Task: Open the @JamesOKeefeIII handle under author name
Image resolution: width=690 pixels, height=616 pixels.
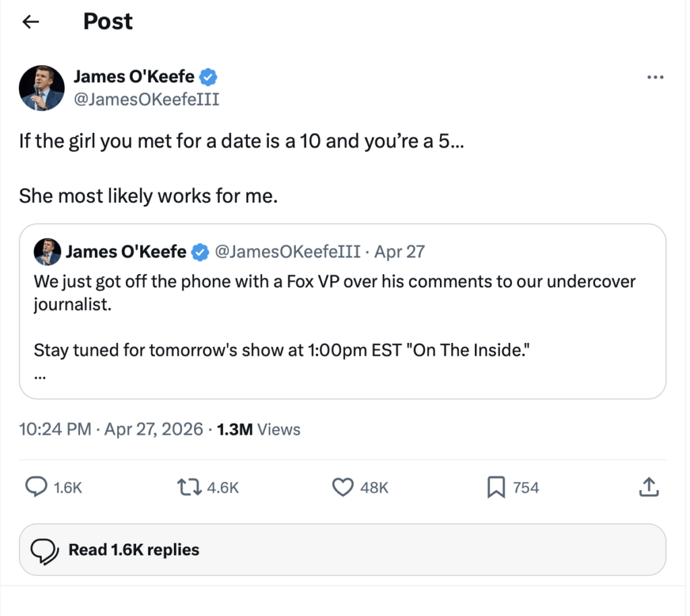Action: pos(146,100)
